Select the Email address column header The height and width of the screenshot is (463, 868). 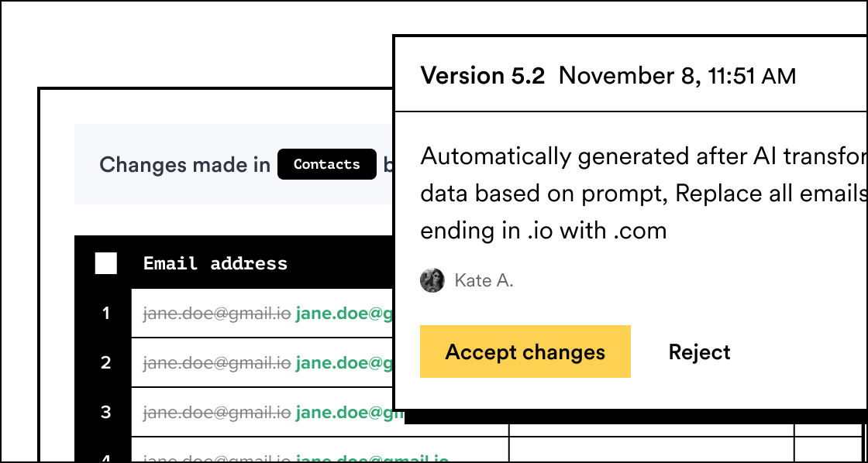click(x=215, y=263)
